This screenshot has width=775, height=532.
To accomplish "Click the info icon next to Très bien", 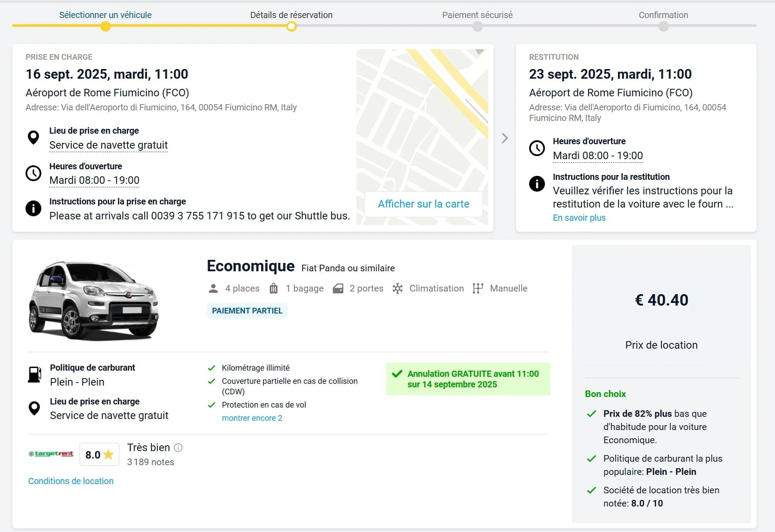I will [x=178, y=448].
